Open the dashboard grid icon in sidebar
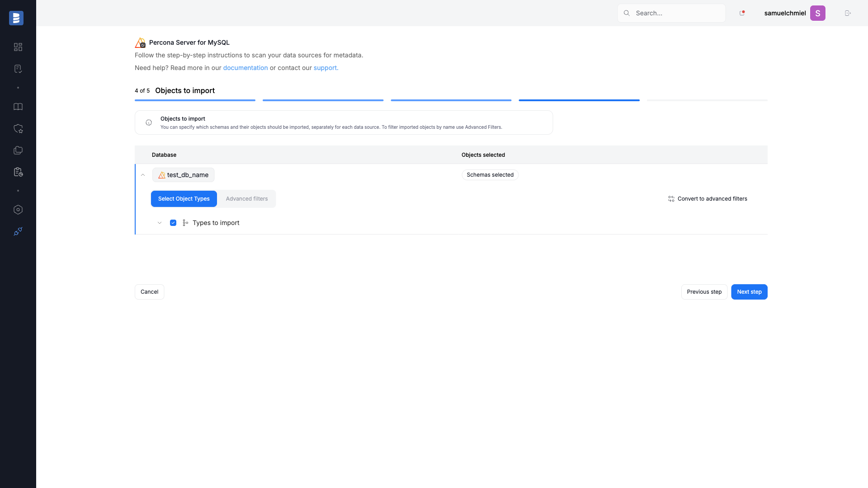Image resolution: width=868 pixels, height=488 pixels. 18,47
